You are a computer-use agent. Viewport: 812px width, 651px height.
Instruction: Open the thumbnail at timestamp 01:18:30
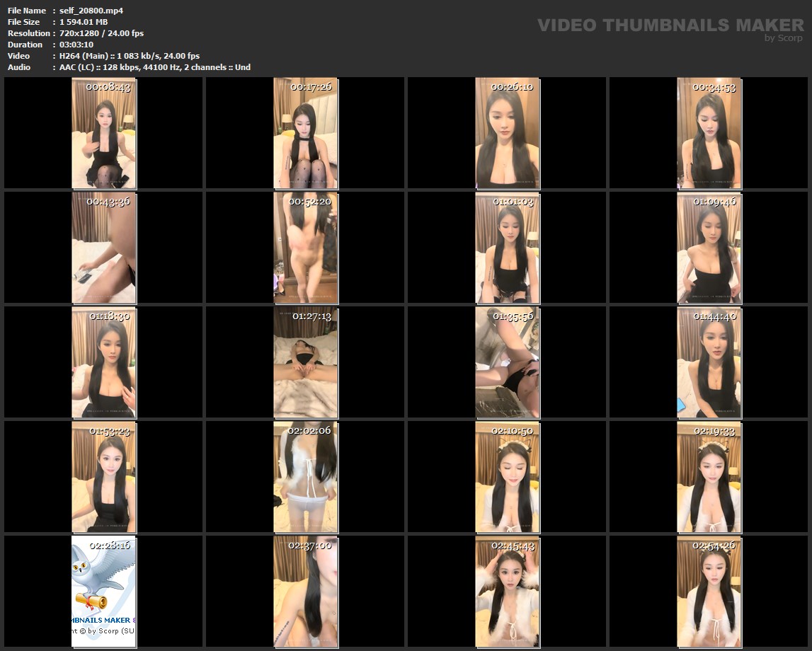tap(104, 362)
